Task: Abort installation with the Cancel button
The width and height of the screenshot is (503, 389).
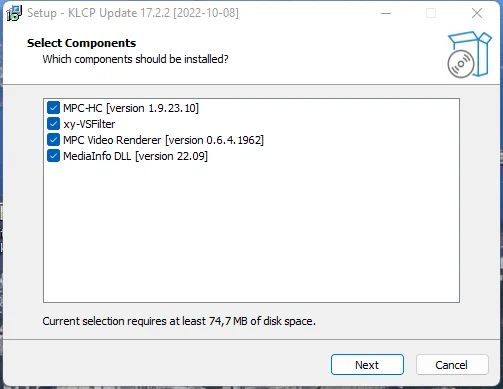Action: click(452, 365)
